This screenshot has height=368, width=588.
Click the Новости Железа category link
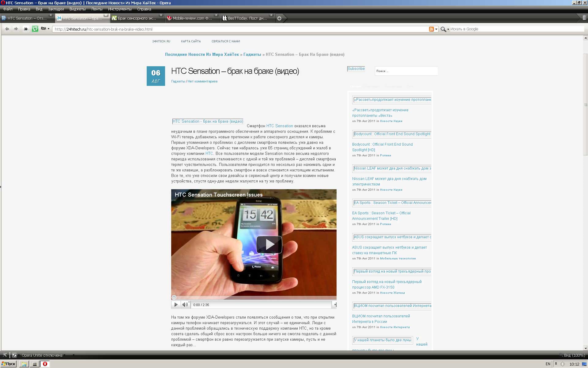[392, 293]
